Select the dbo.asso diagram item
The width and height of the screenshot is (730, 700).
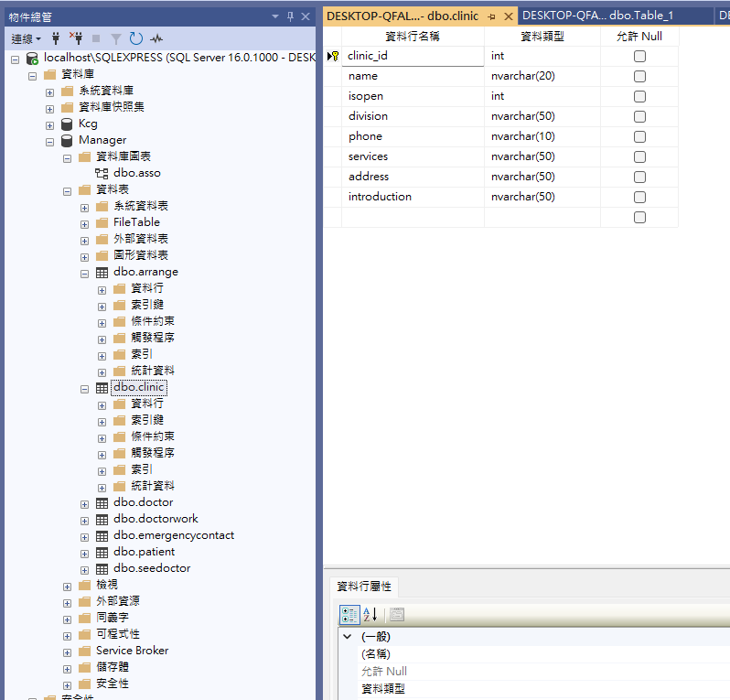[x=136, y=173]
